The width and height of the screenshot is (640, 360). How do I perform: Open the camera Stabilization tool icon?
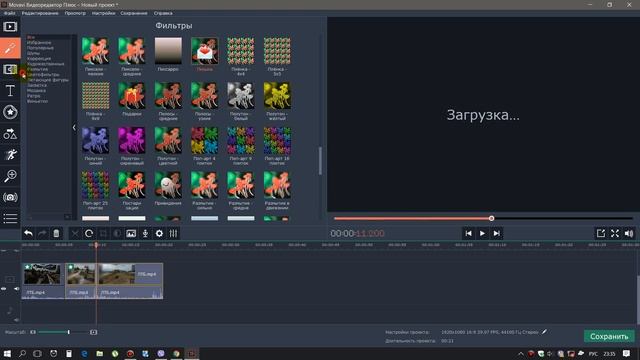point(10,198)
